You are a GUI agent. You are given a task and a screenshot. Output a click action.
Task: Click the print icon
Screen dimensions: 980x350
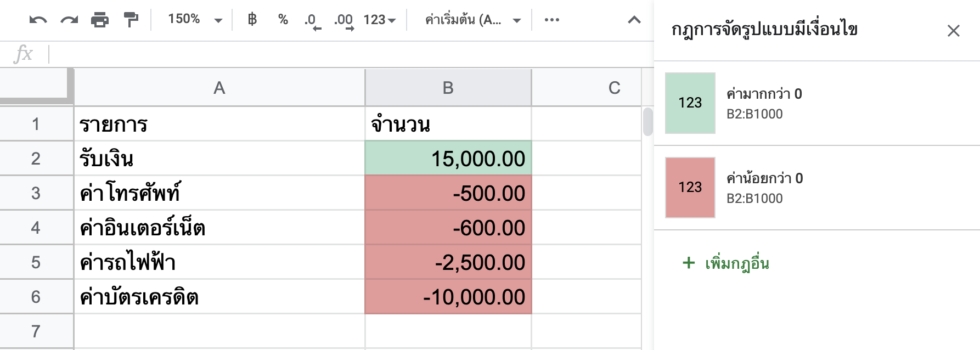100,20
